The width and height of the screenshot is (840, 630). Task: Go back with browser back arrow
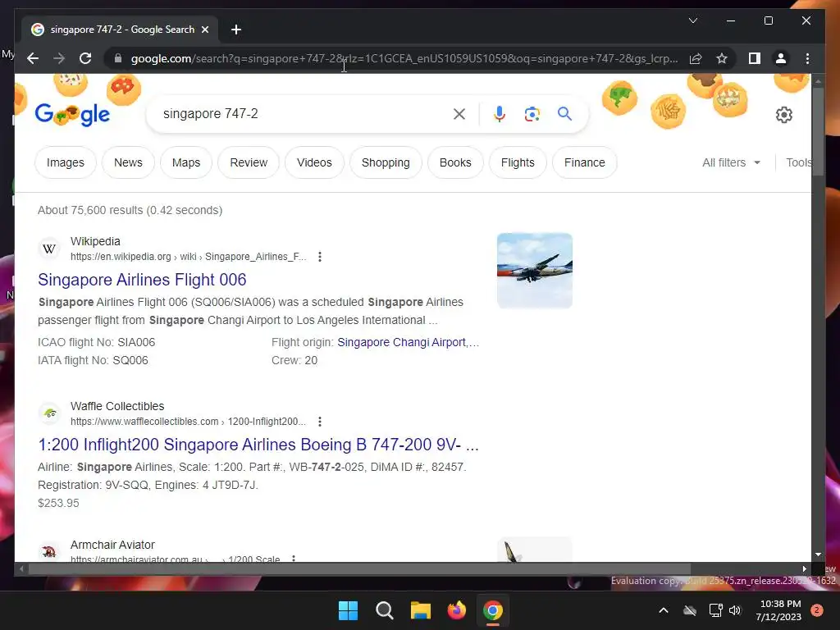(x=33, y=58)
